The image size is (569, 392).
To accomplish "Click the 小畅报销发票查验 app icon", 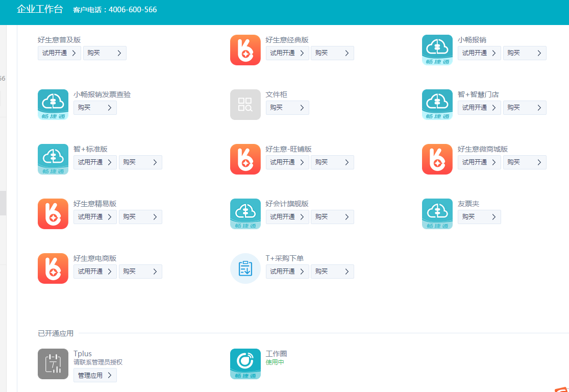I will 53,105.
